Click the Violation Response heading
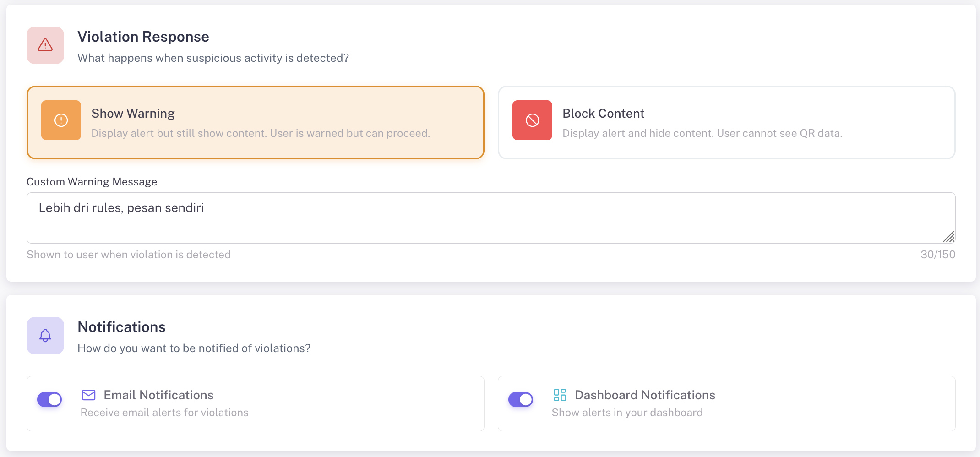Screen dimensions: 980x457 point(143,37)
